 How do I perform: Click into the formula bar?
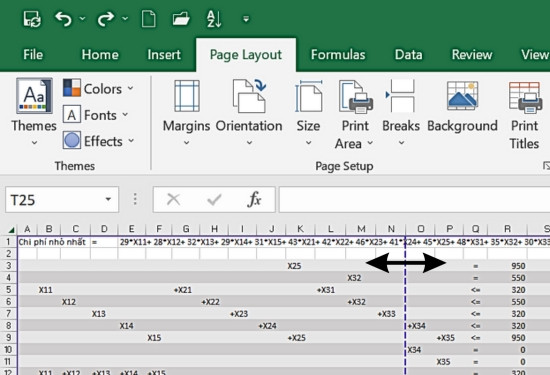414,200
